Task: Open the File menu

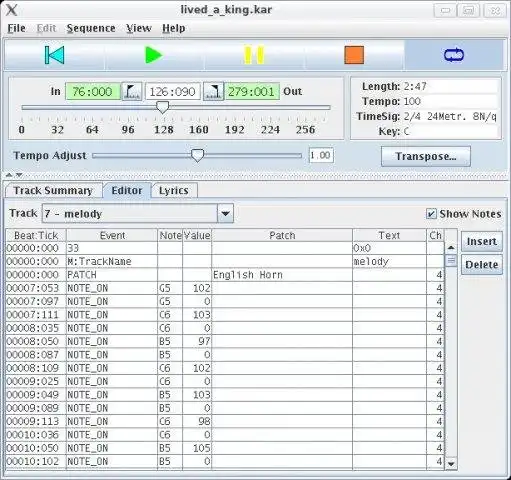Action: click(16, 28)
